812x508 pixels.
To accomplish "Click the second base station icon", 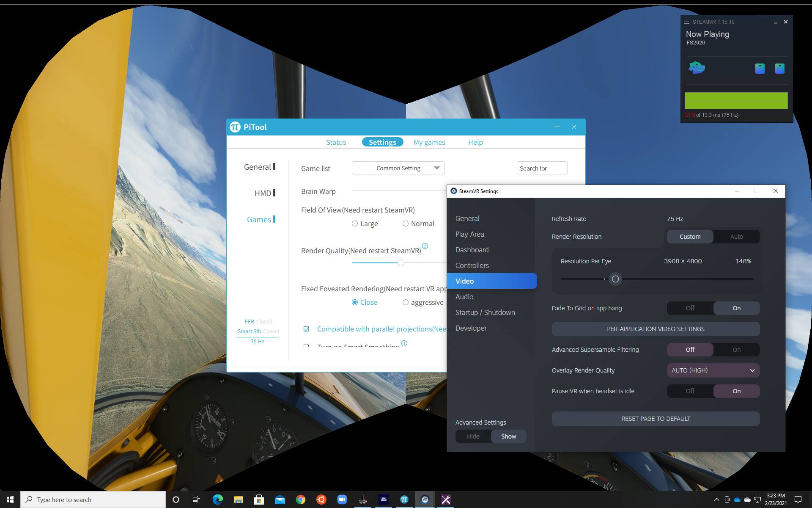I will click(x=780, y=69).
